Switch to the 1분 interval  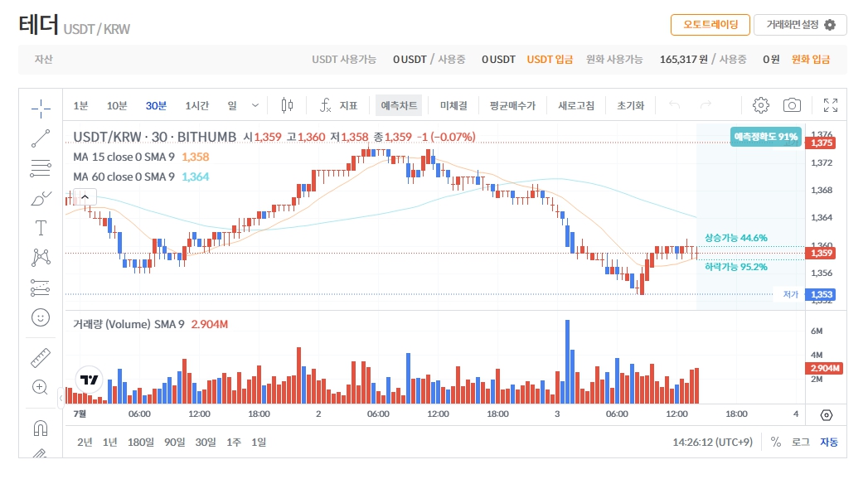pyautogui.click(x=80, y=105)
